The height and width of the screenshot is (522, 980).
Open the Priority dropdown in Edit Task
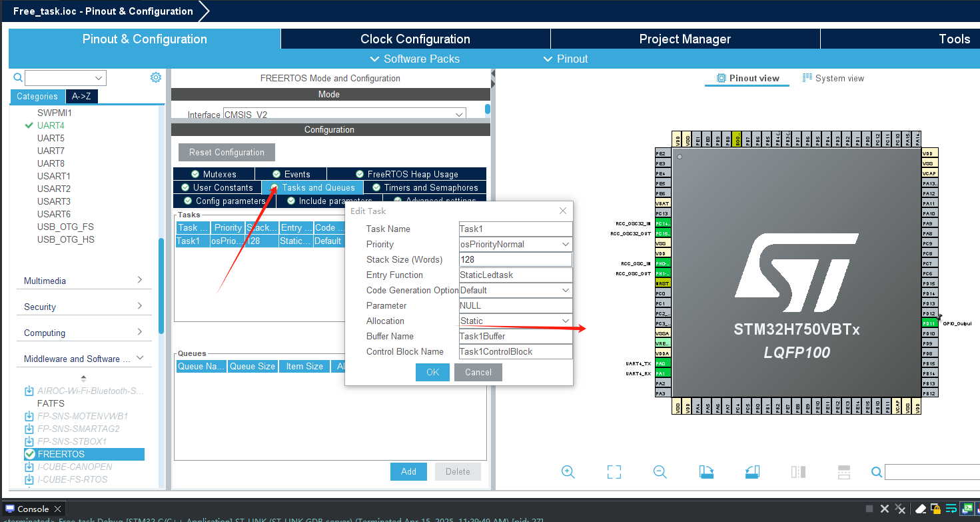[x=564, y=244]
